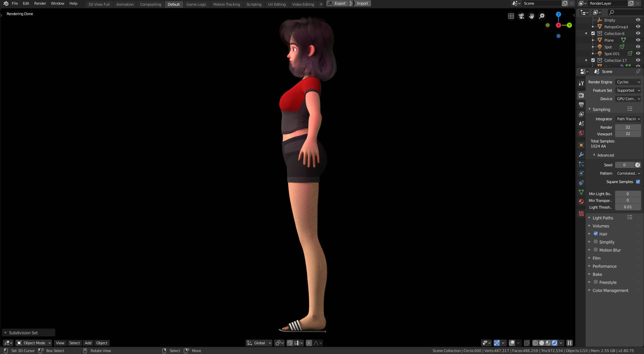The height and width of the screenshot is (354, 644).
Task: Open the Particles properties tab icon
Action: 581,164
